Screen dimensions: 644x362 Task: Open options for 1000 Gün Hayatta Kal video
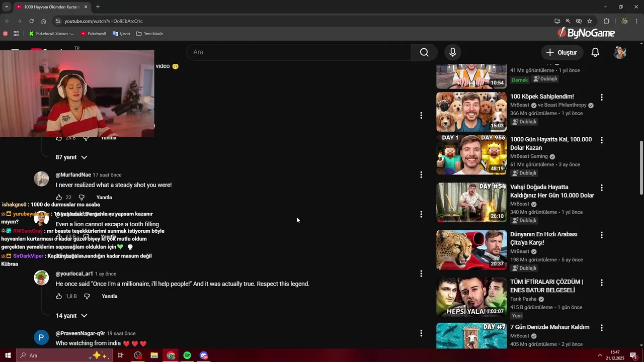pos(601,140)
